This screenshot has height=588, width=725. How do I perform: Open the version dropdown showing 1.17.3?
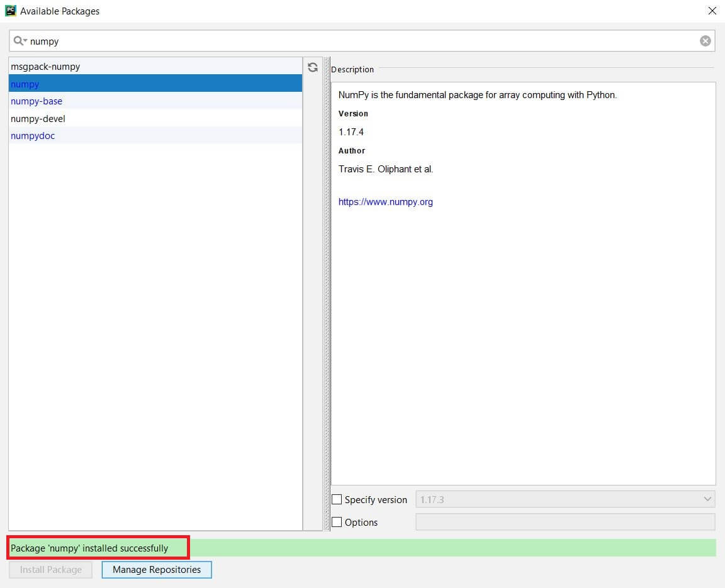(565, 499)
